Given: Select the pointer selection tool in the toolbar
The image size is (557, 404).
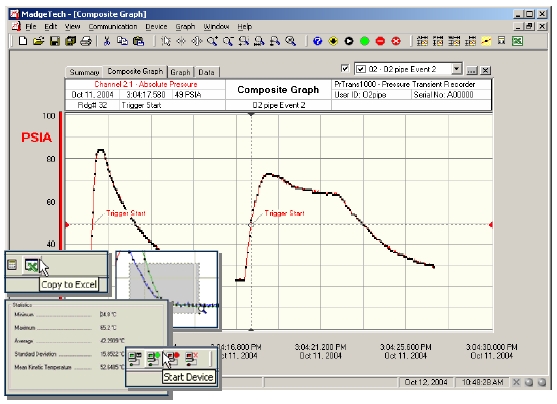Looking at the screenshot, I should [166, 41].
